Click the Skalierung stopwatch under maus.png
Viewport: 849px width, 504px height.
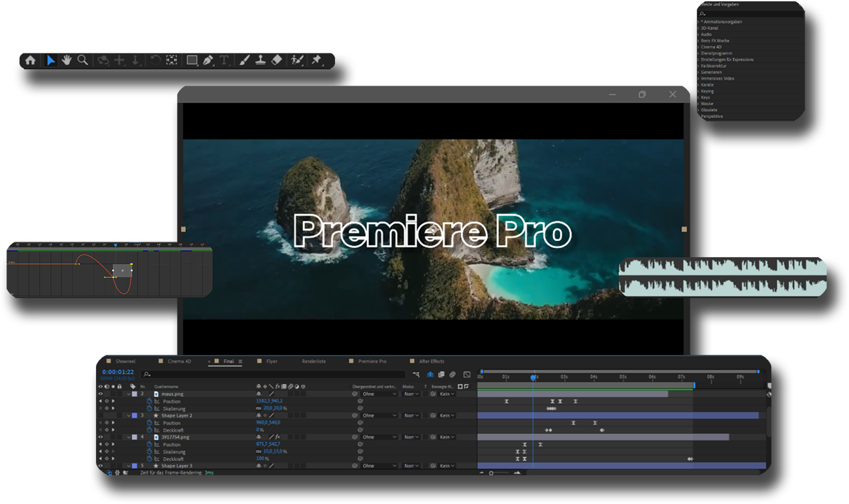[150, 409]
